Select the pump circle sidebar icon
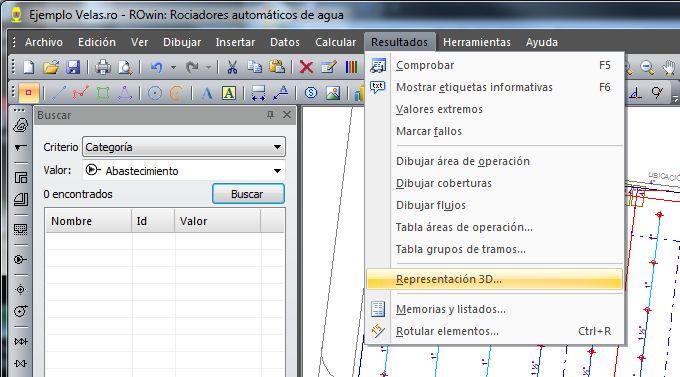This screenshot has height=377, width=680. (x=20, y=311)
